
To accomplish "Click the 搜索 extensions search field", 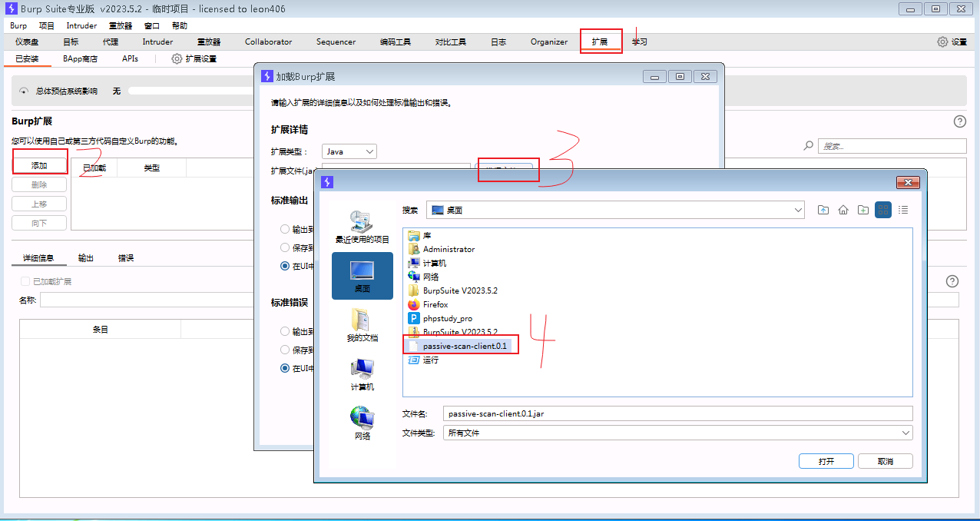I will point(892,145).
